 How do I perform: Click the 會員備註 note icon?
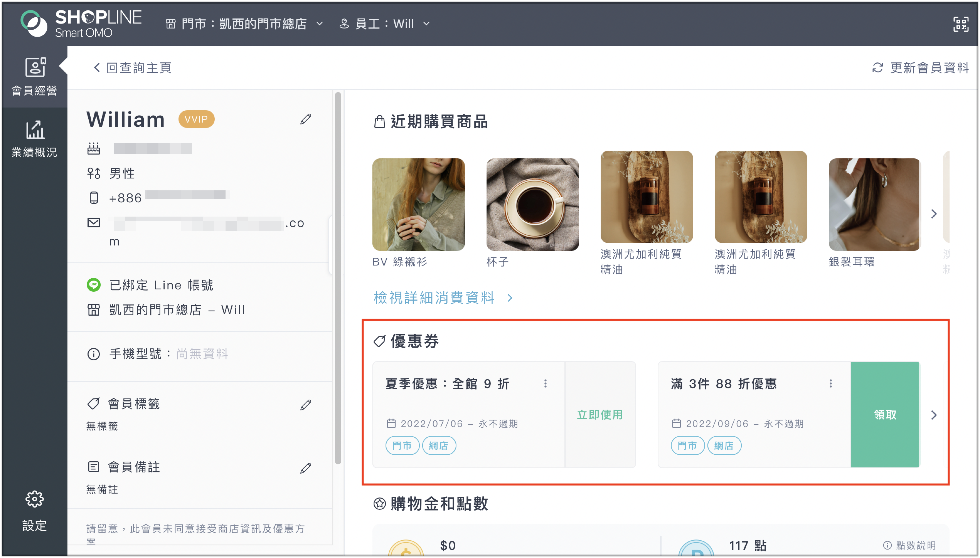[x=93, y=467]
